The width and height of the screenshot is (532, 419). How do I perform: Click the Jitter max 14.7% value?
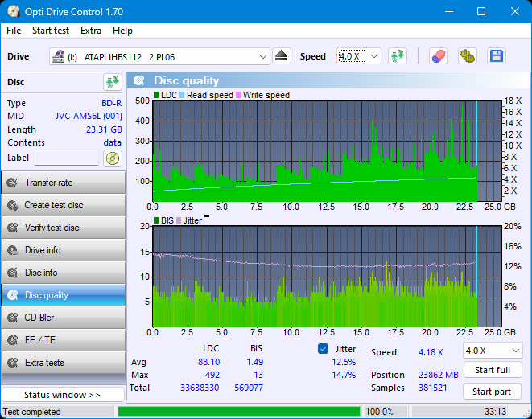pyautogui.click(x=344, y=375)
